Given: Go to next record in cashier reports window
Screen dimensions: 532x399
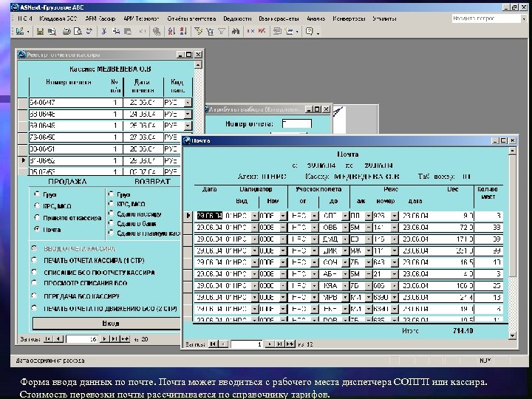Looking at the screenshot, I should pos(105,338).
